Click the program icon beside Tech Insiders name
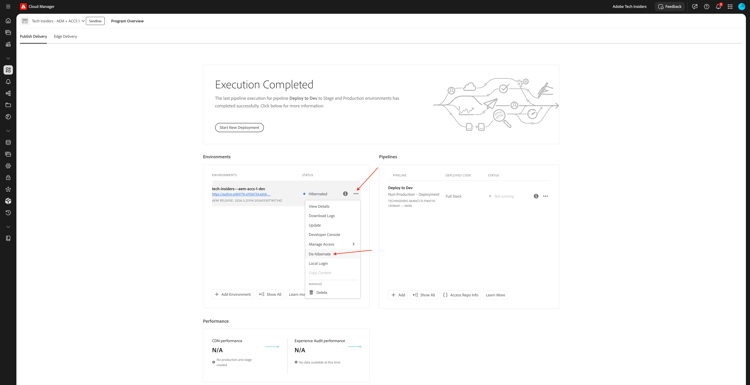Image resolution: width=750 pixels, height=385 pixels. coord(25,21)
